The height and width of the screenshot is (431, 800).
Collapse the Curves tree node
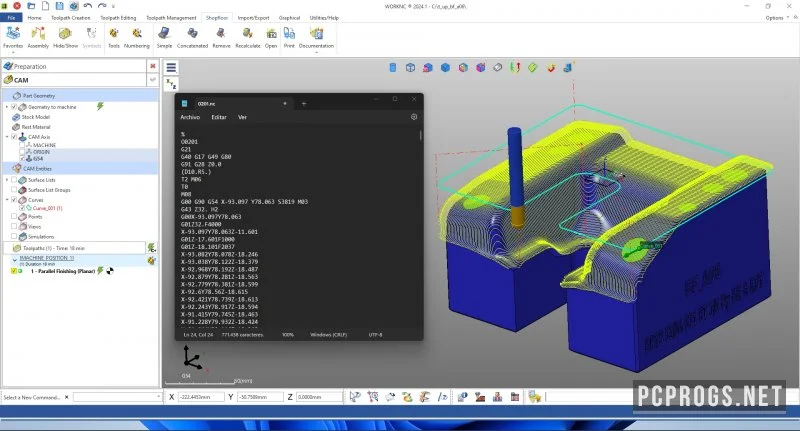pyautogui.click(x=7, y=200)
